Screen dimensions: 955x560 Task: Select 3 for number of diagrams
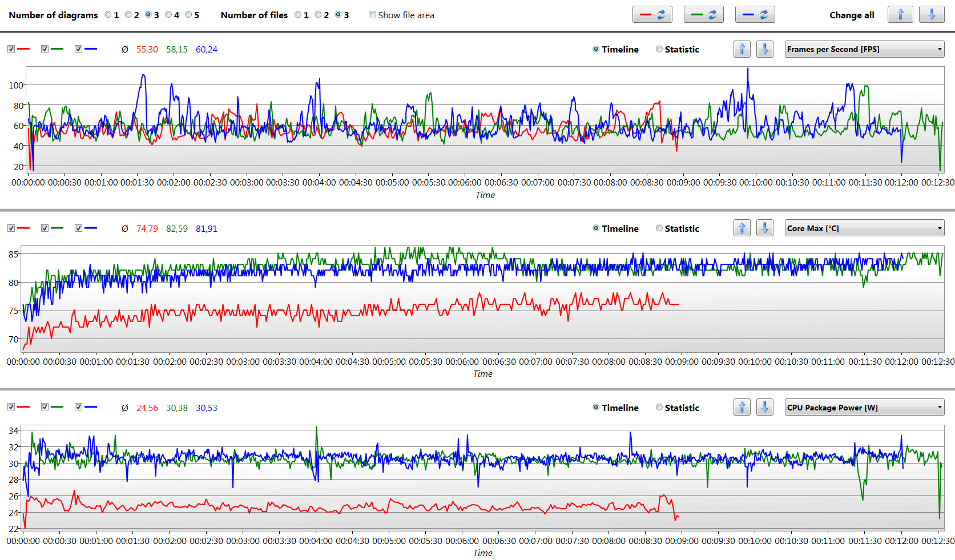click(x=148, y=15)
